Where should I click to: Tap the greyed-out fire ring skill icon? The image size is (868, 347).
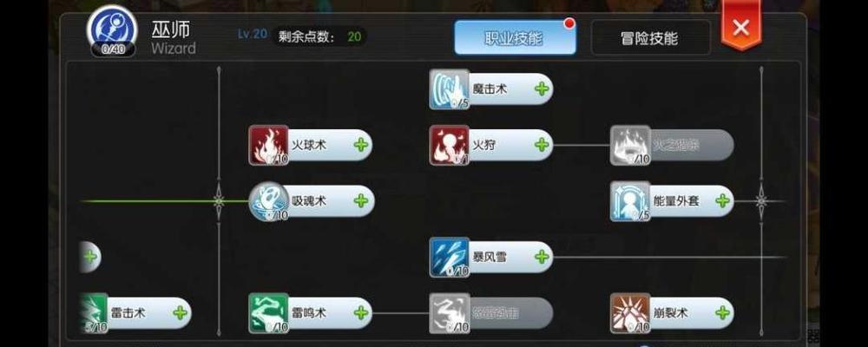click(x=630, y=145)
